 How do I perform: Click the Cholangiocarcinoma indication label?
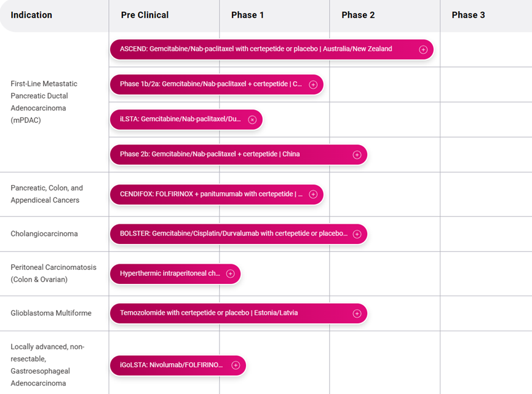[44, 234]
